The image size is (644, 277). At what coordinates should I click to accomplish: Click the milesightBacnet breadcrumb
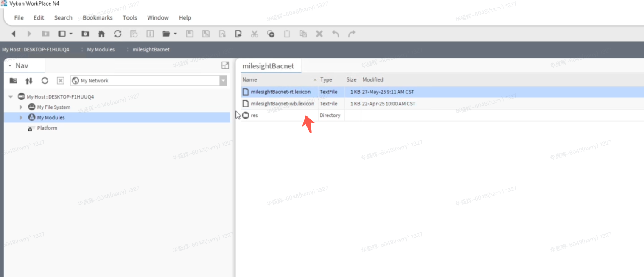coord(151,50)
